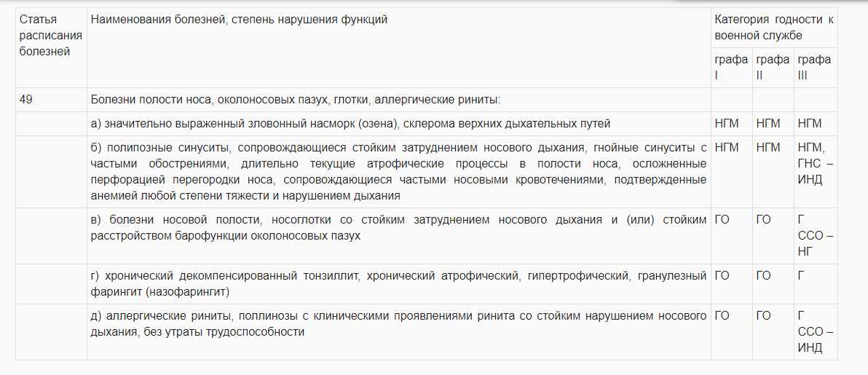Image resolution: width=868 pixels, height=375 pixels.
Task: Select the 'графа III' column header
Action: click(815, 68)
